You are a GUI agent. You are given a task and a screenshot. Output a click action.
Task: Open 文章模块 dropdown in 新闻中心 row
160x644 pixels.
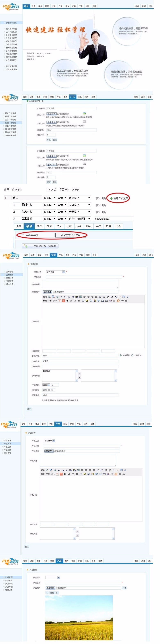click(79, 205)
